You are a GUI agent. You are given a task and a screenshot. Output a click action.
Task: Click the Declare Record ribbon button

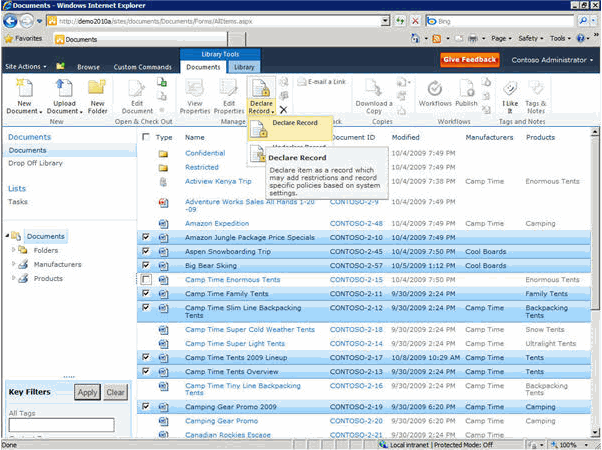click(261, 96)
